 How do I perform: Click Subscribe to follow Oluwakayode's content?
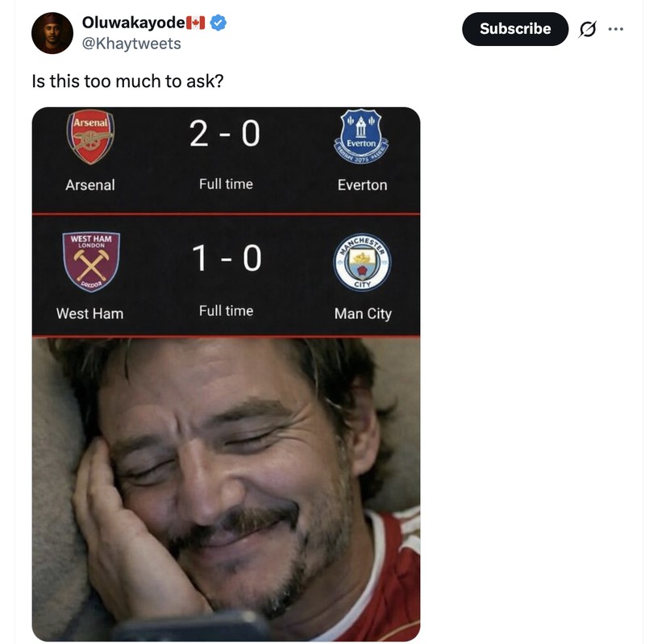click(514, 28)
